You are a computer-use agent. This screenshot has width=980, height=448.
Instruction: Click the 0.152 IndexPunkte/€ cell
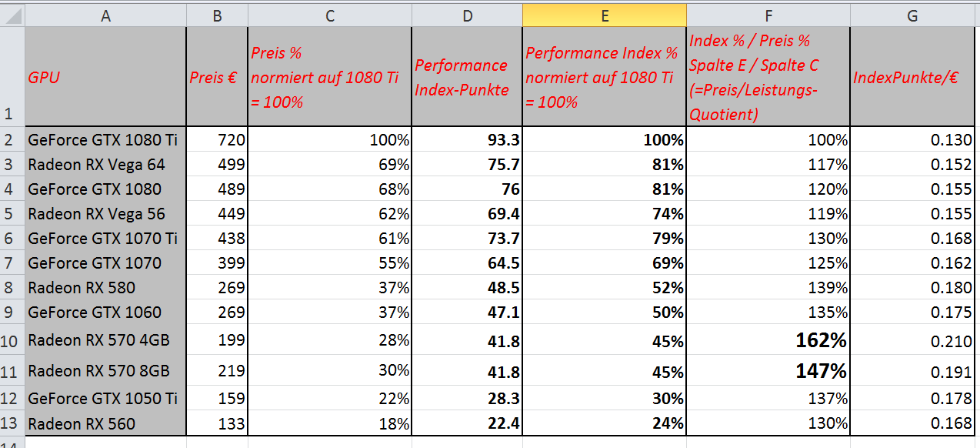912,165
